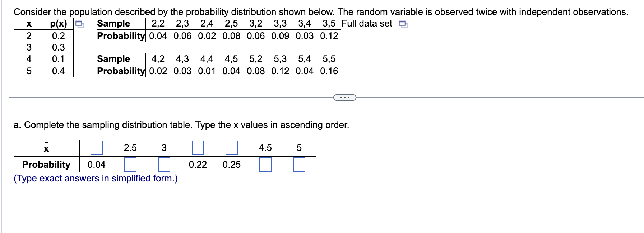
Task: Click the copy icon next to Full data set
Action: (403, 24)
